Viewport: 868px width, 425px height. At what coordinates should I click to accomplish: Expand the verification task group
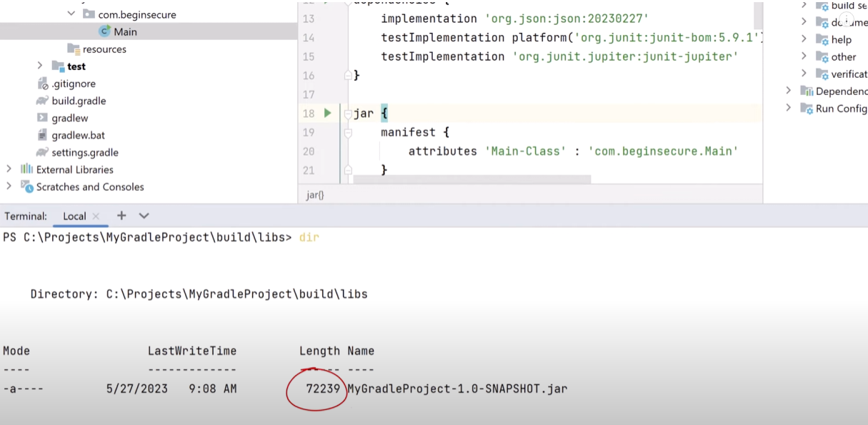[x=804, y=74]
